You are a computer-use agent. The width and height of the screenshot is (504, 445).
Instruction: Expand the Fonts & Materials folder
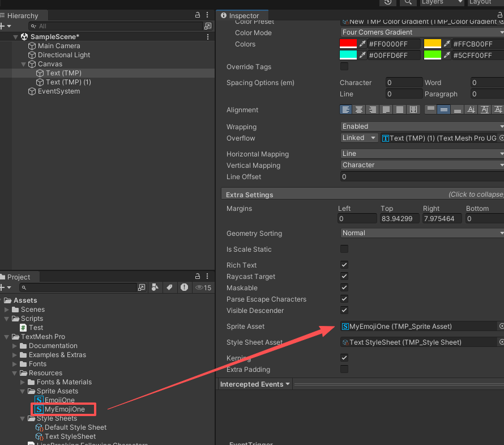pyautogui.click(x=23, y=382)
